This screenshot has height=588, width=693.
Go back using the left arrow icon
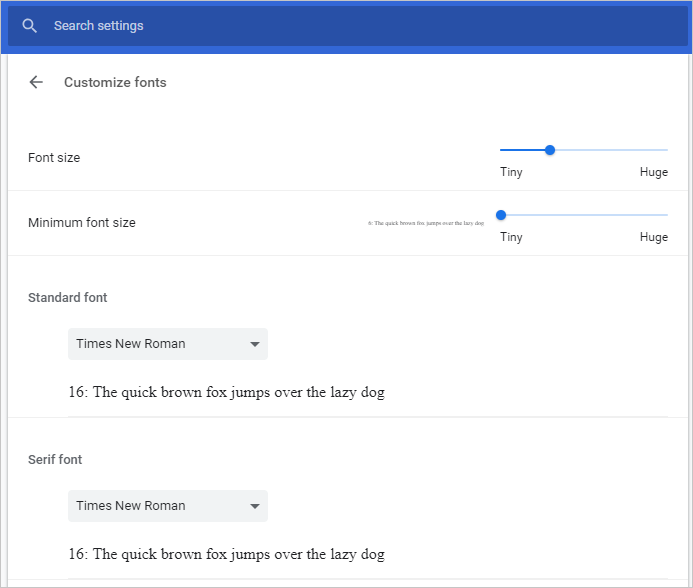point(37,83)
